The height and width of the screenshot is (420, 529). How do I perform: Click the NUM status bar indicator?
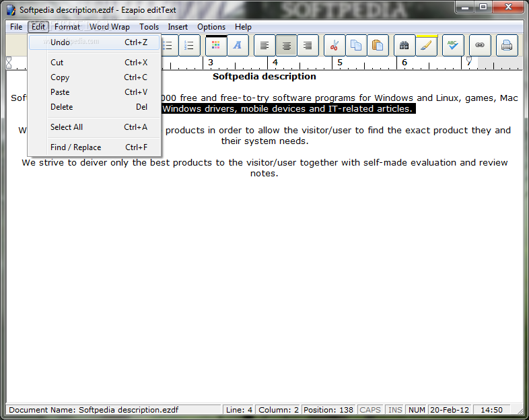click(x=417, y=410)
